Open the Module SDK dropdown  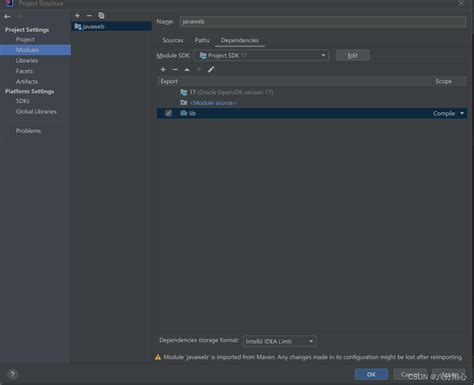coord(261,55)
